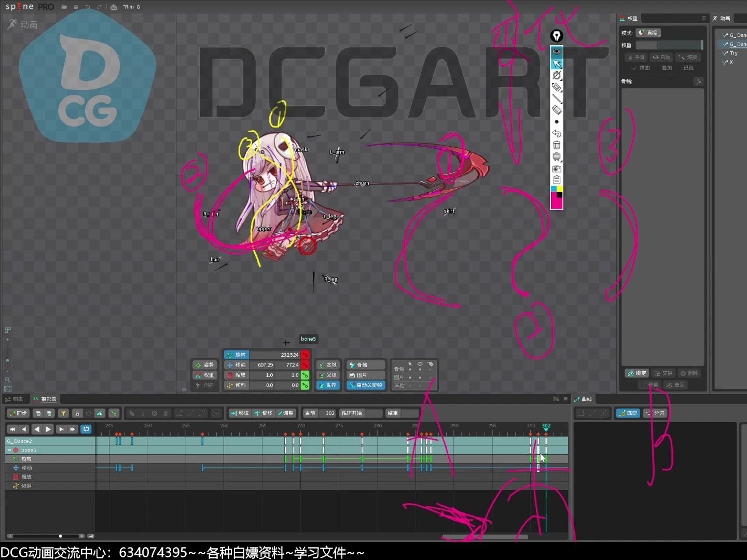The width and height of the screenshot is (747, 560).
Task: Open the weights panel options menu
Action: tap(704, 18)
